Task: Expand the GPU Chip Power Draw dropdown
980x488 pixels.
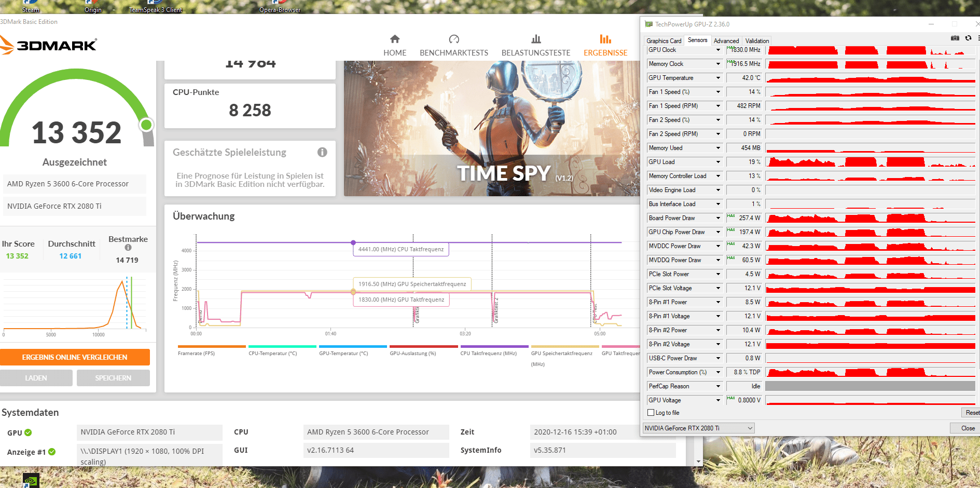Action: [x=718, y=232]
